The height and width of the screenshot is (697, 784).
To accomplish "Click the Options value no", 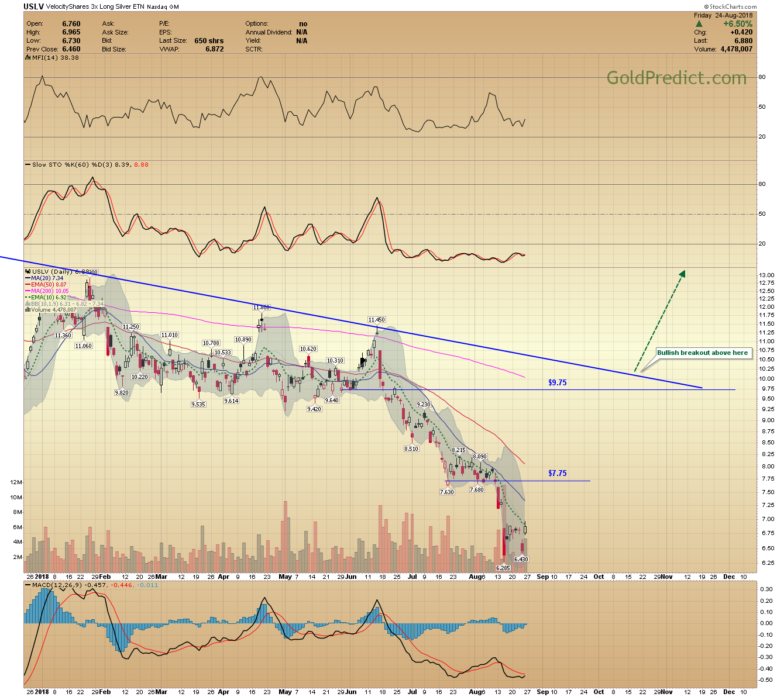I will (303, 24).
